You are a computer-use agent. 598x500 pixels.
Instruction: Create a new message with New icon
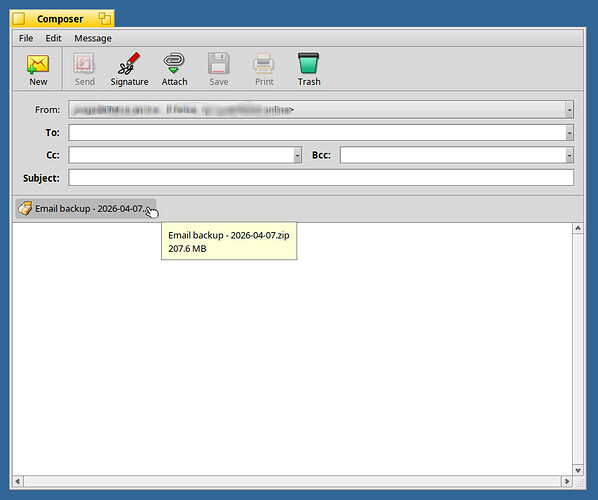tap(38, 69)
